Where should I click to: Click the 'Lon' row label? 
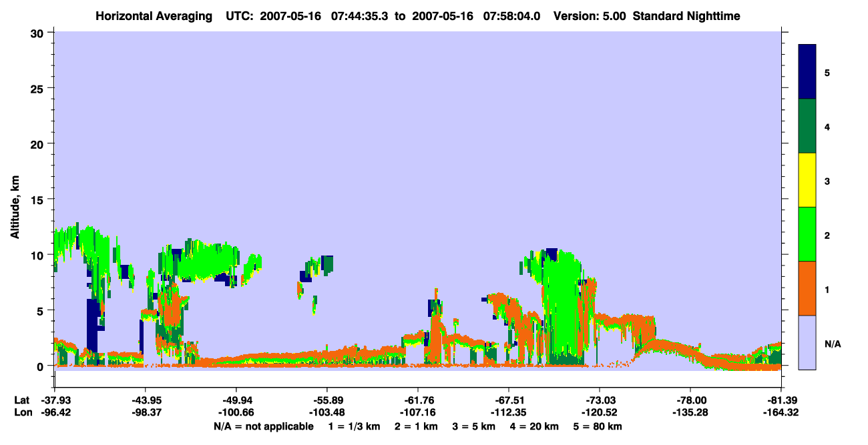(x=22, y=412)
